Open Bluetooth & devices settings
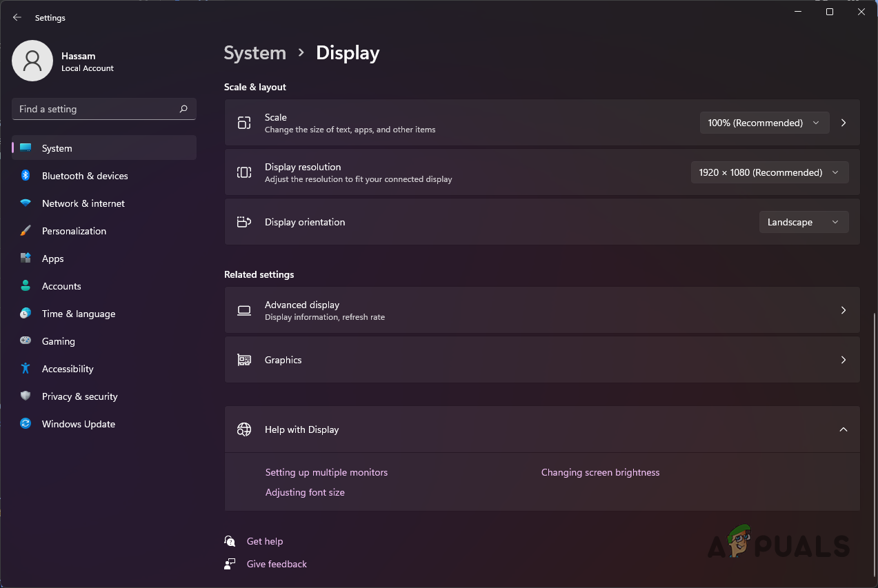The width and height of the screenshot is (878, 588). 104,176
